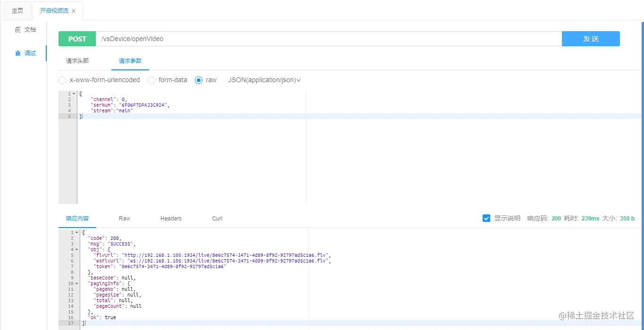Collapse request body fold arrow on line 1
Image resolution: width=644 pixels, height=330 pixels.
(x=74, y=94)
